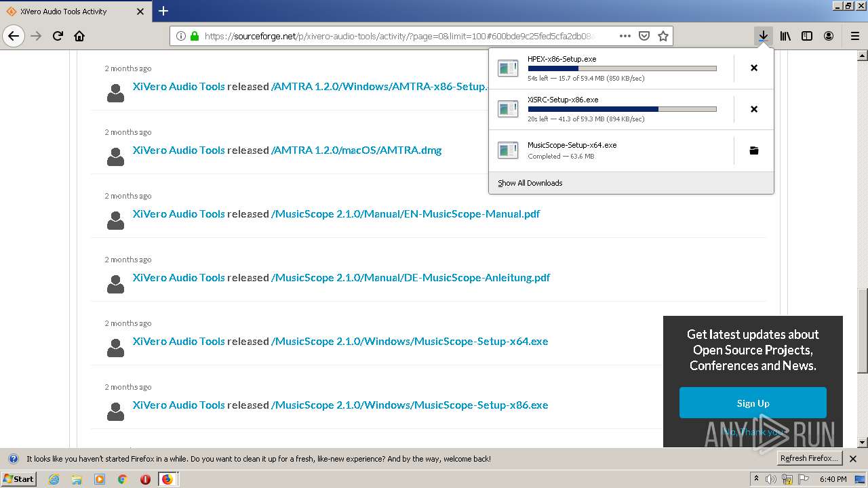The image size is (868, 488).
Task: Open MusicScope-Setup-x64.exe release link
Action: [410, 341]
